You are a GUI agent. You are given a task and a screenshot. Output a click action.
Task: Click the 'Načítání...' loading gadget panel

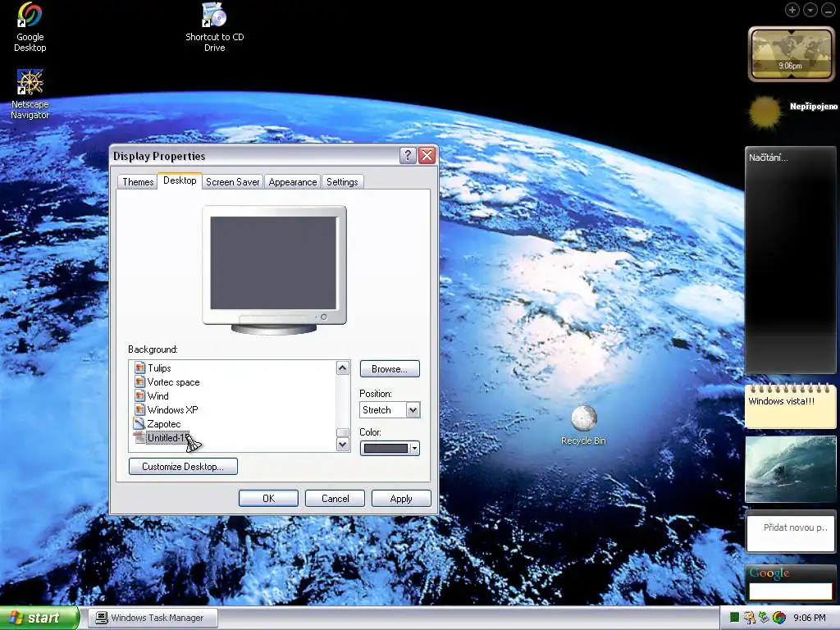tap(791, 260)
